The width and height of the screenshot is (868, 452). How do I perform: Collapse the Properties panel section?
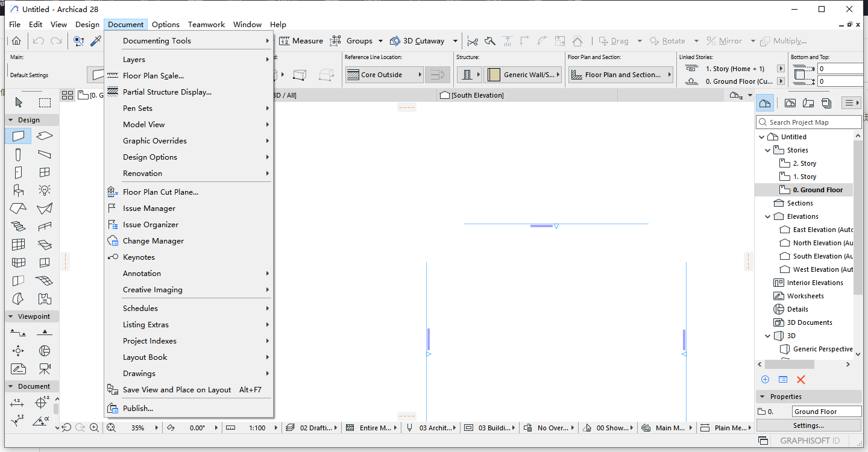763,397
